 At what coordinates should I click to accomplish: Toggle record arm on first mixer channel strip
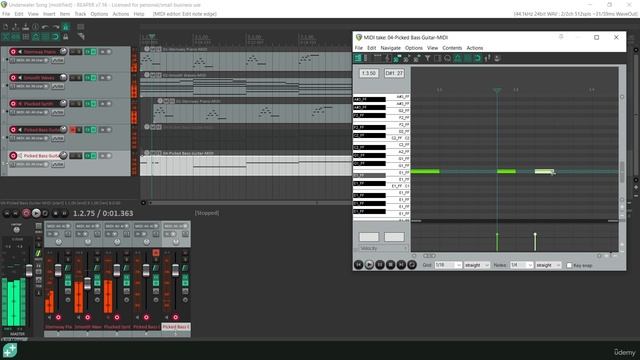58,317
